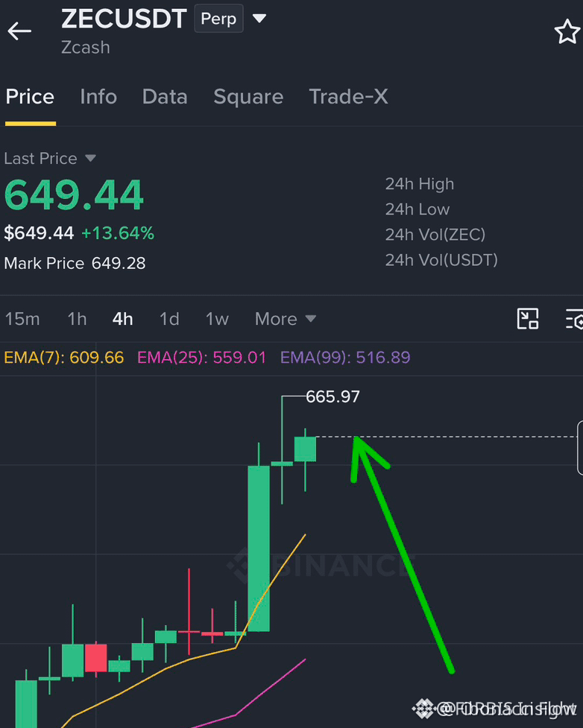Tap the EMA(25): 559.01 indicator label
Image resolution: width=583 pixels, height=728 pixels.
point(201,358)
